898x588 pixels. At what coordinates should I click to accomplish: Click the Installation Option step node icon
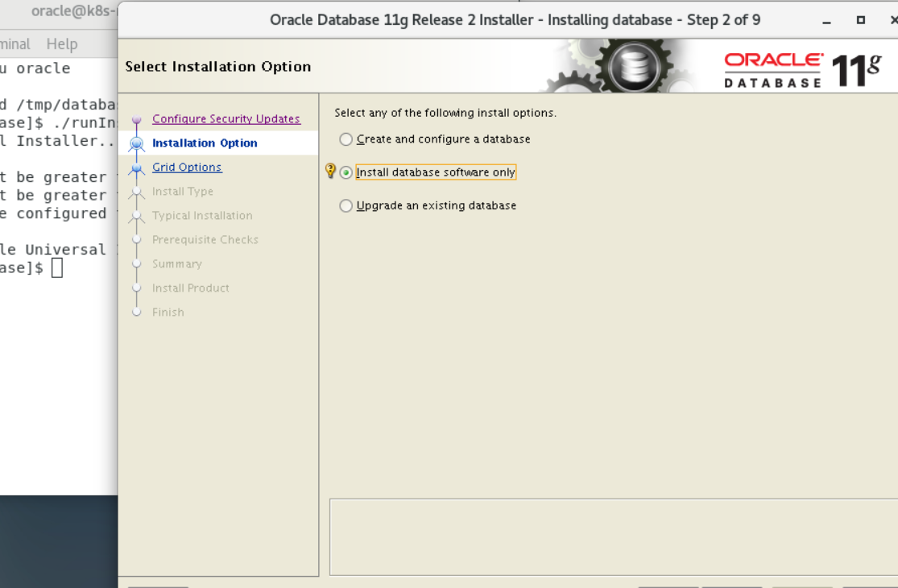pyautogui.click(x=136, y=143)
